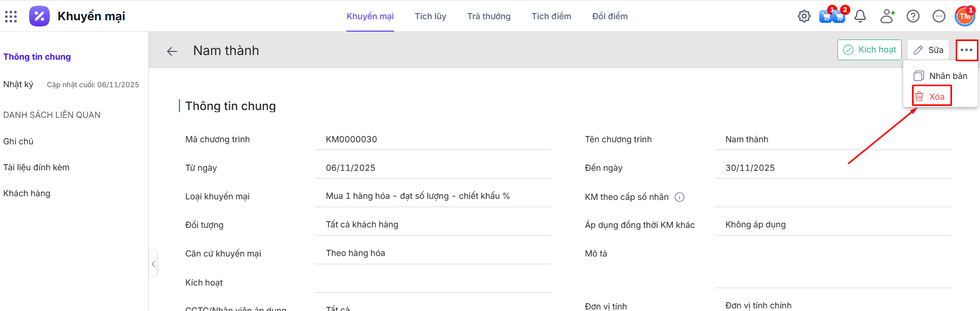Click the Sửa edit button
This screenshot has height=311, width=980.
pos(928,50)
